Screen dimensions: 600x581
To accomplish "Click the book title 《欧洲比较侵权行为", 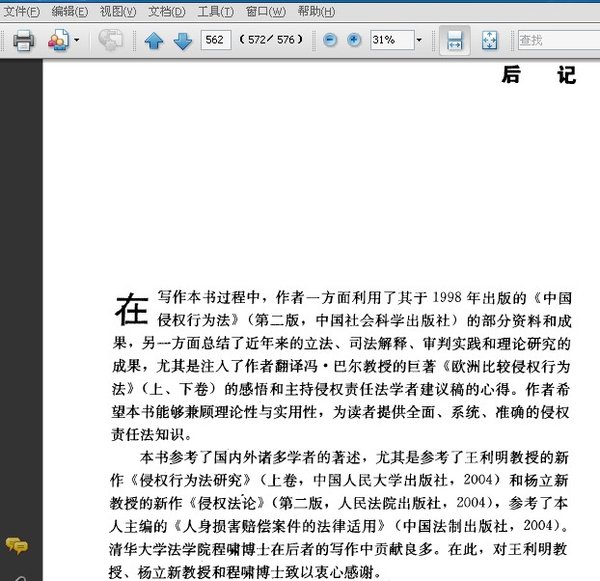I will [505, 367].
